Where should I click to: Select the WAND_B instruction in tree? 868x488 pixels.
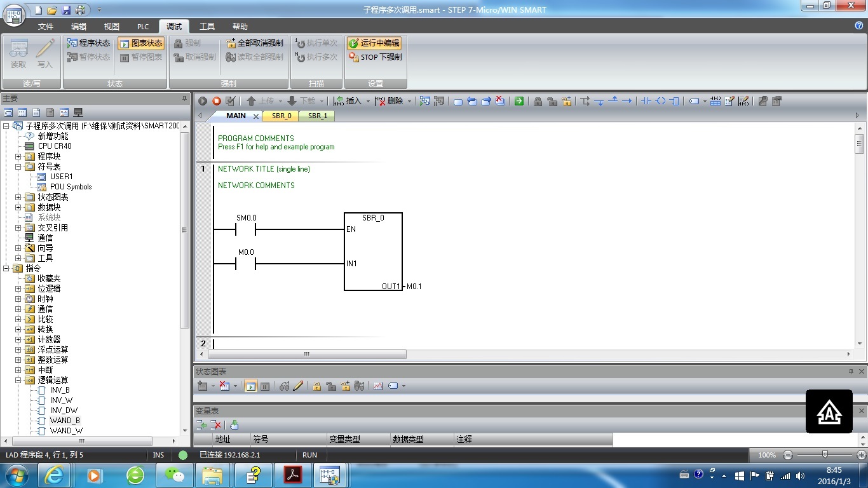click(65, 421)
